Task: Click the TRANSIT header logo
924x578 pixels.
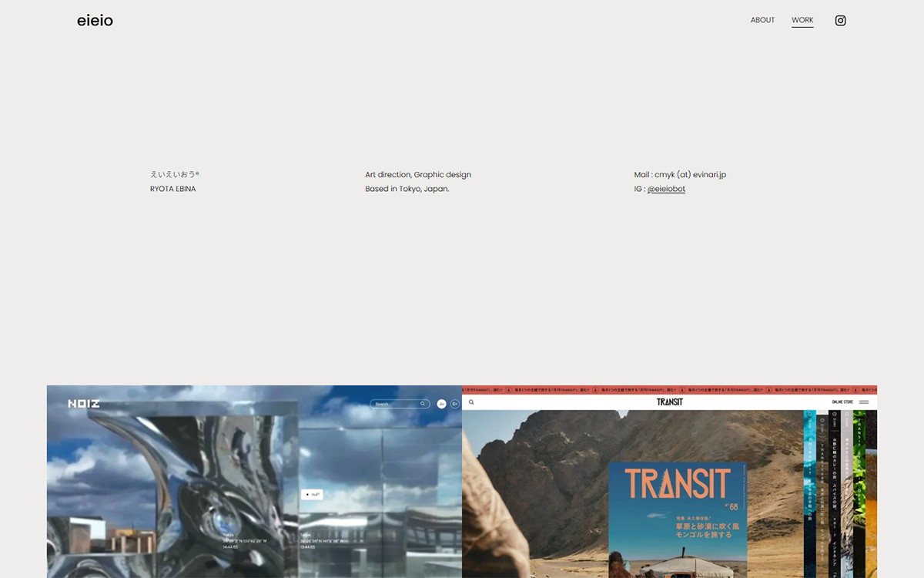Action: pos(669,402)
